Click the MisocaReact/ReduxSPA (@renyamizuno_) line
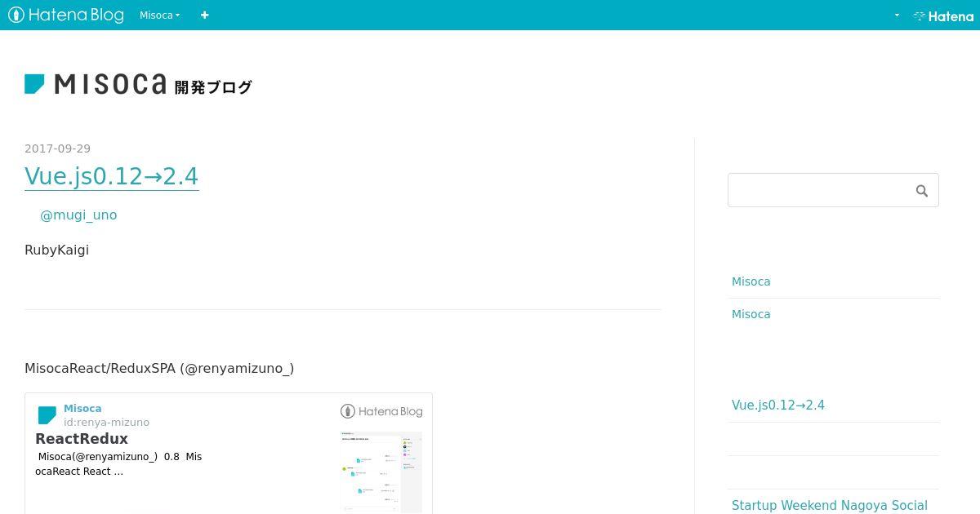 [x=159, y=368]
